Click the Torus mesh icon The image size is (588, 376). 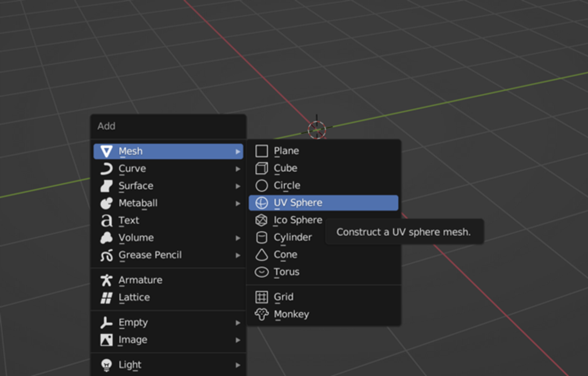[262, 272]
